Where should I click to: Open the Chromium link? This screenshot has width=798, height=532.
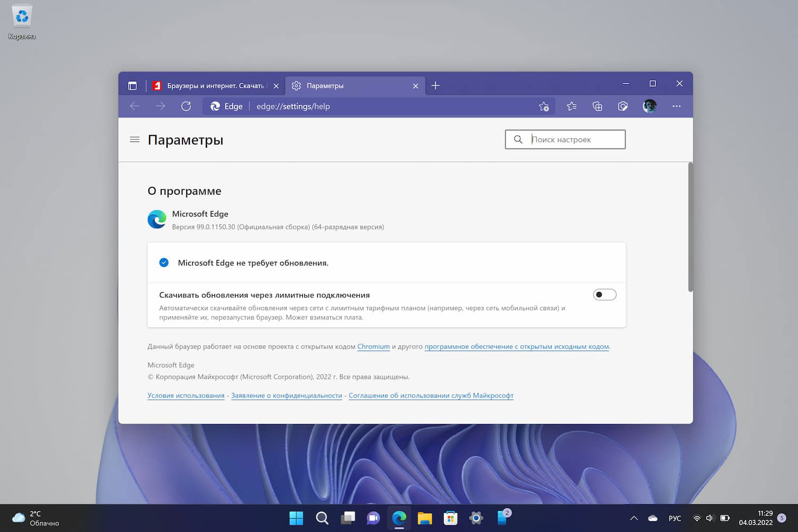tap(373, 346)
